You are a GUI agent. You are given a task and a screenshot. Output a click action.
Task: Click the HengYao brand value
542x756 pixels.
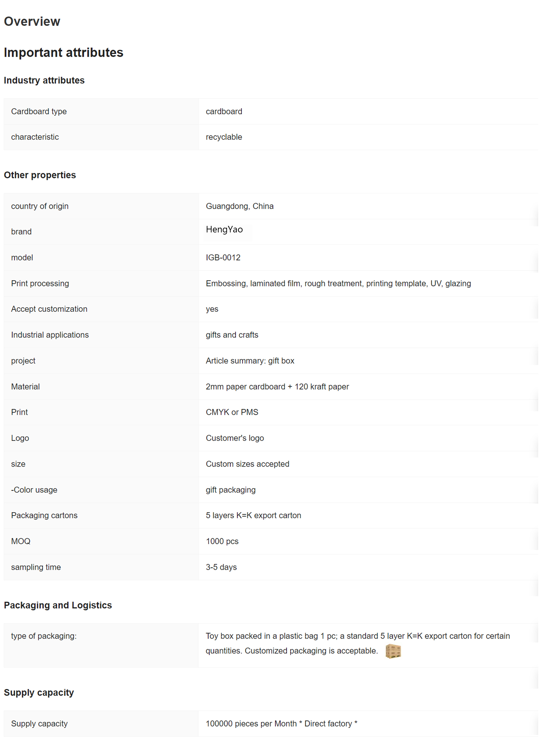click(x=224, y=229)
